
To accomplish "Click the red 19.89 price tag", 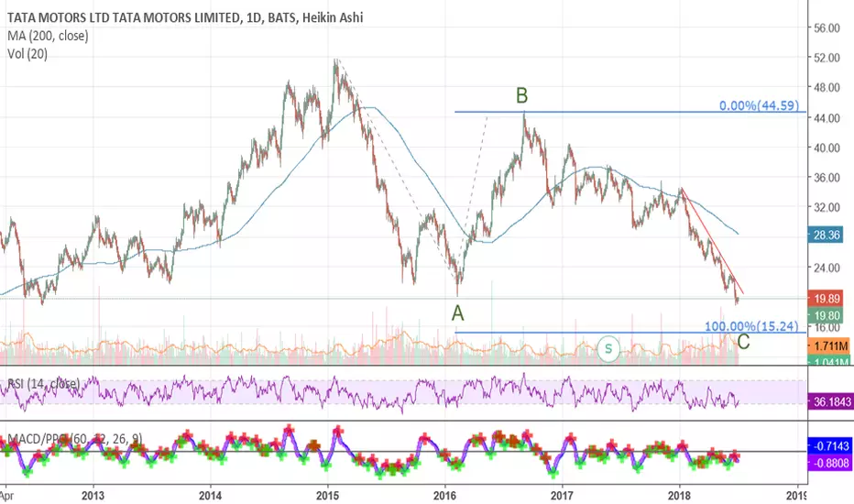I will click(x=827, y=299).
